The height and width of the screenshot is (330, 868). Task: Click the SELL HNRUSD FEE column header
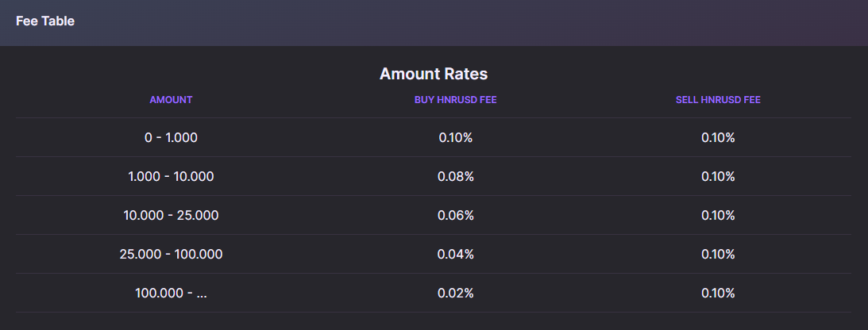click(x=718, y=100)
